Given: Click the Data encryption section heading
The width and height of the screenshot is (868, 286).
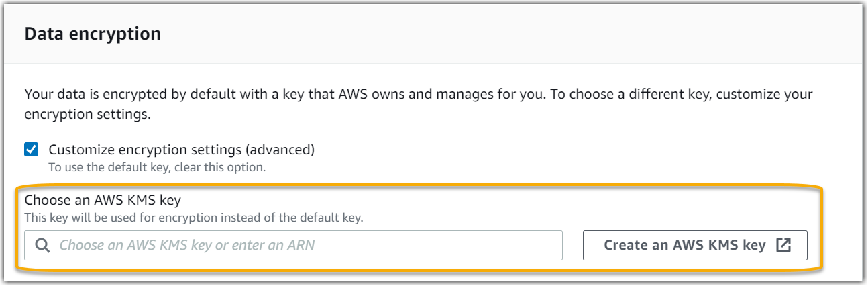Looking at the screenshot, I should (93, 34).
